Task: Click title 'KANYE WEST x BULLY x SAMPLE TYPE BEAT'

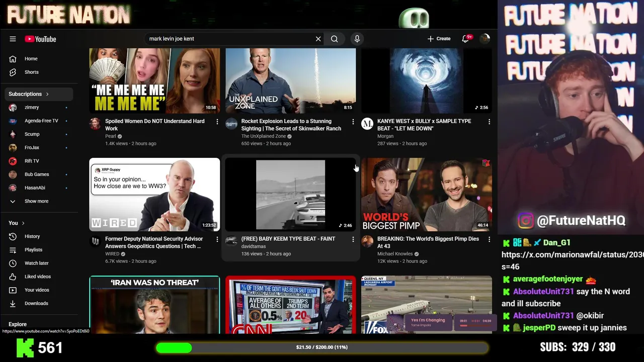Action: tap(424, 125)
